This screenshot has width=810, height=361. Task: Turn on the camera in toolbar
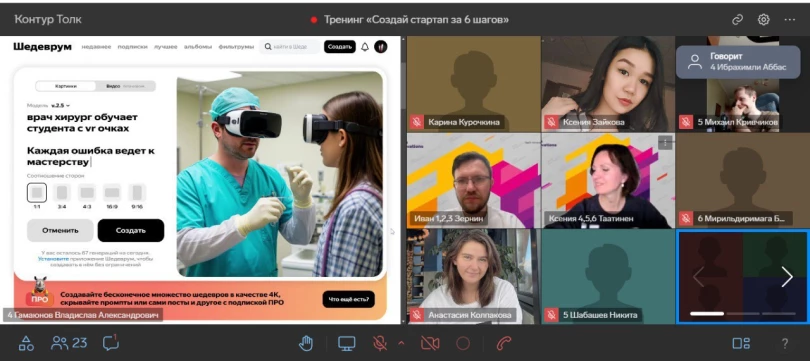click(x=430, y=343)
